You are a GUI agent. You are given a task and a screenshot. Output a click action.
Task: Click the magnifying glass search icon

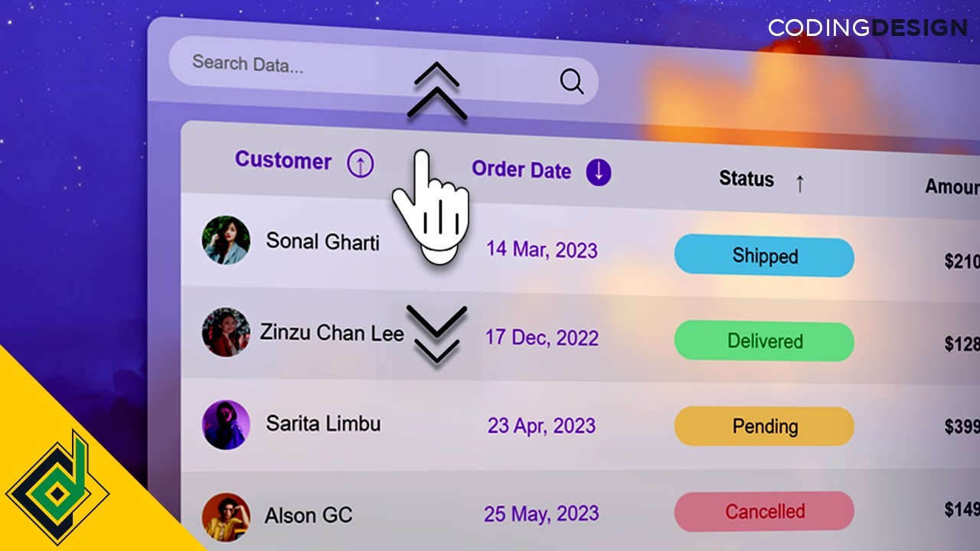click(572, 80)
